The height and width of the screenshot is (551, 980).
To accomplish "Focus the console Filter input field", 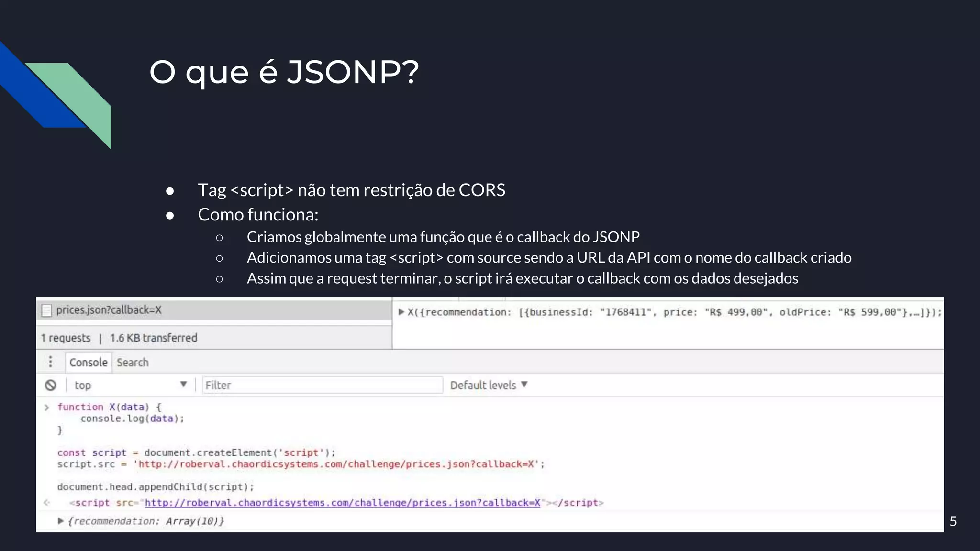I will [322, 385].
